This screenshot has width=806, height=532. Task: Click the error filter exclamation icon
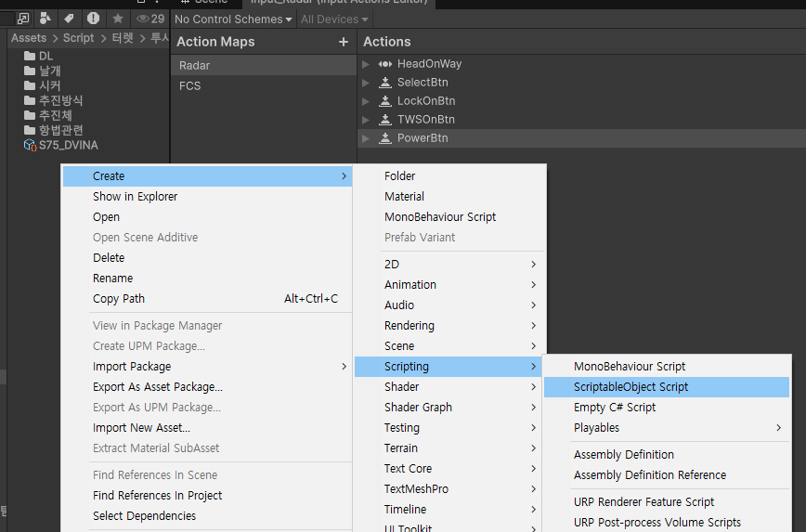coord(93,19)
